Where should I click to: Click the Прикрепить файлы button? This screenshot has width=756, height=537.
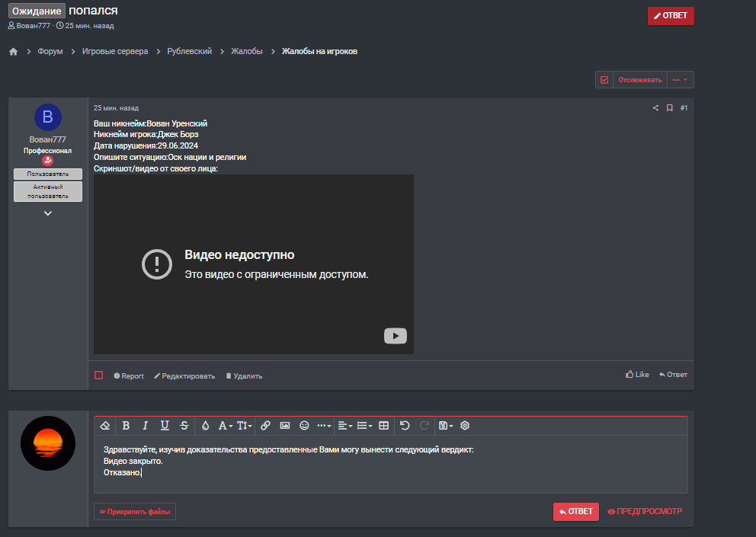(x=135, y=512)
